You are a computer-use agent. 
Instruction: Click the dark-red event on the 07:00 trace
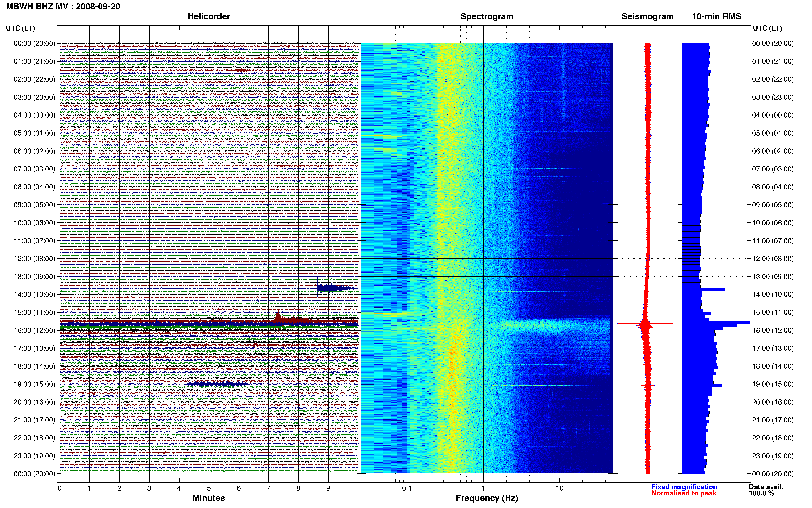(289, 166)
